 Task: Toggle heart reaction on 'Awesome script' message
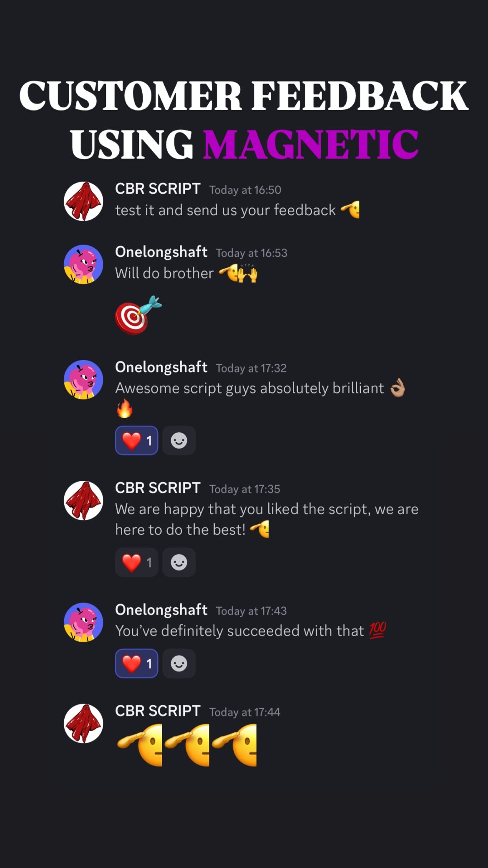coord(136,440)
